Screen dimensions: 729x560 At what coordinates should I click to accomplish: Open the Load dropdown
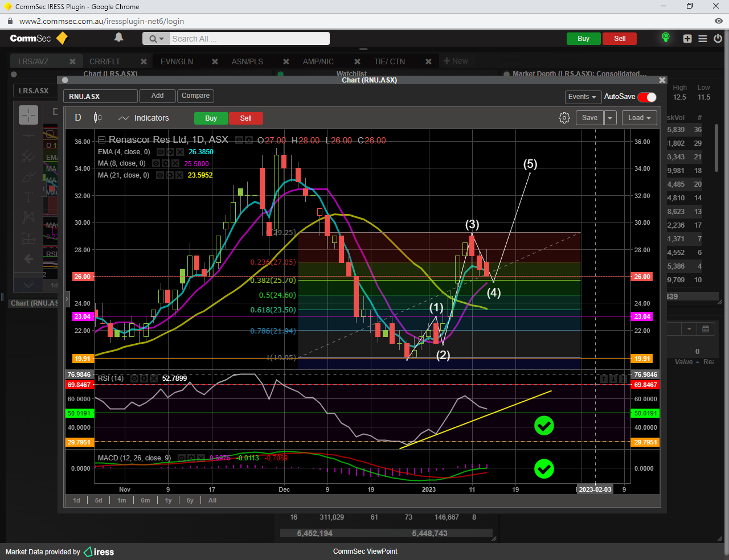coord(640,118)
